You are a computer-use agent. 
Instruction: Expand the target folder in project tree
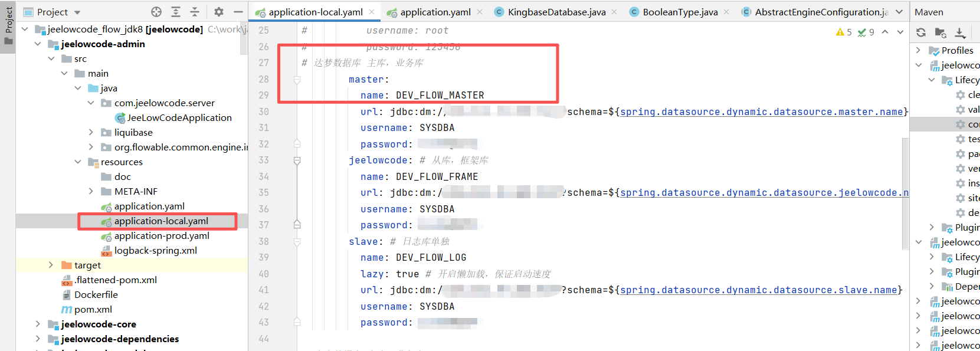pos(51,265)
